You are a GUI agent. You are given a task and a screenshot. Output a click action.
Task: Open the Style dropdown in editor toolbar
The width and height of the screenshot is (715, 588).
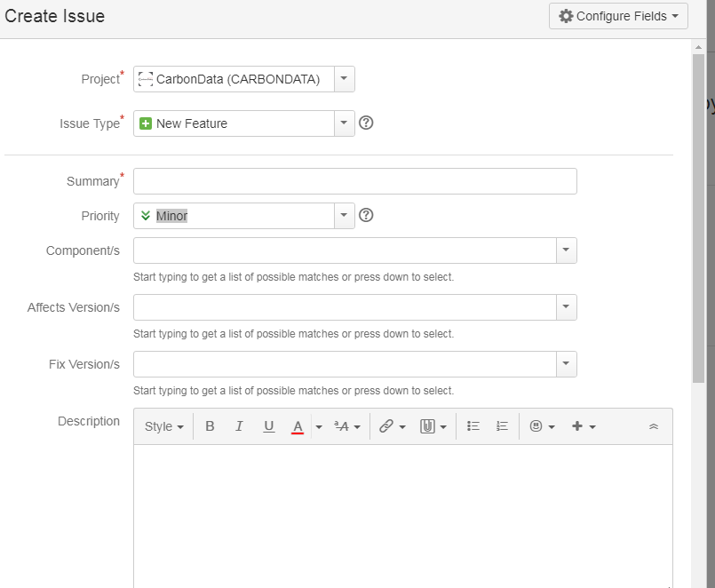click(164, 426)
